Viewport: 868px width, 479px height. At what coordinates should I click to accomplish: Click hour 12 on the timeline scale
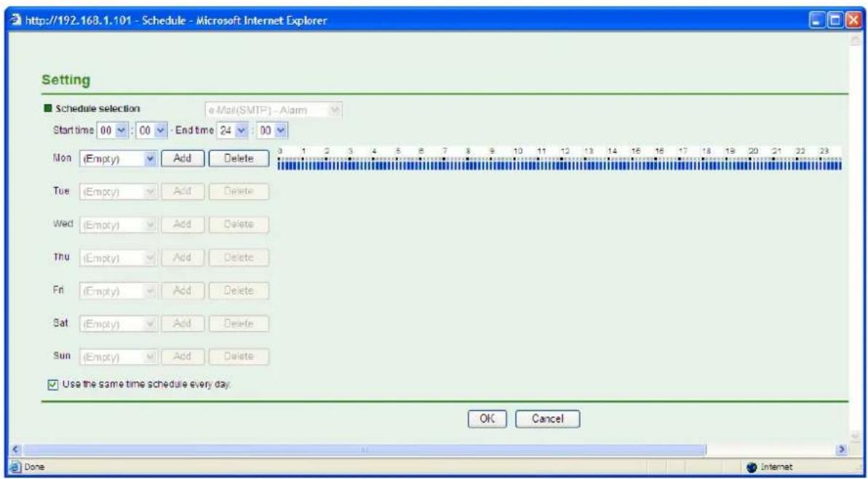[x=564, y=150]
